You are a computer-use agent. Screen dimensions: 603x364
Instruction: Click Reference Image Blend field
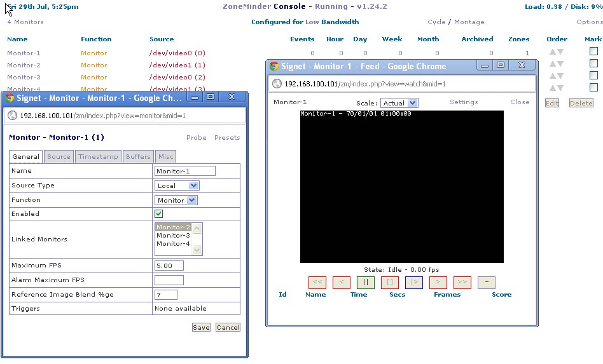(166, 295)
